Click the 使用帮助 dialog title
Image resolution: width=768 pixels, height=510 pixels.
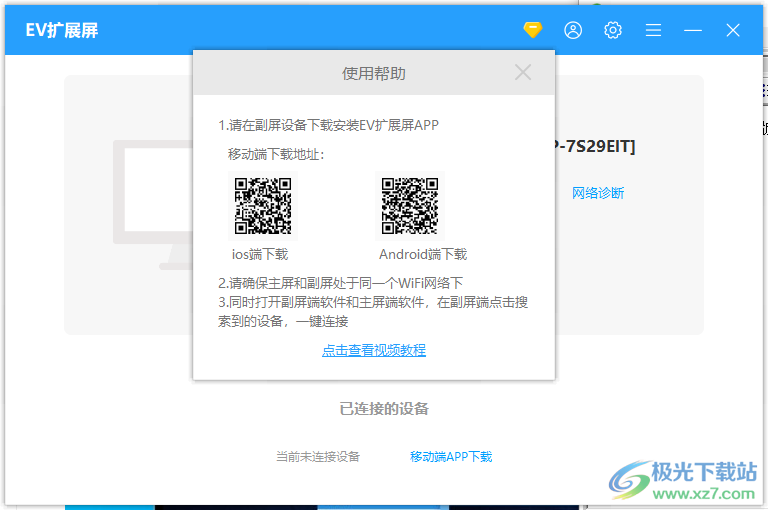pos(374,73)
